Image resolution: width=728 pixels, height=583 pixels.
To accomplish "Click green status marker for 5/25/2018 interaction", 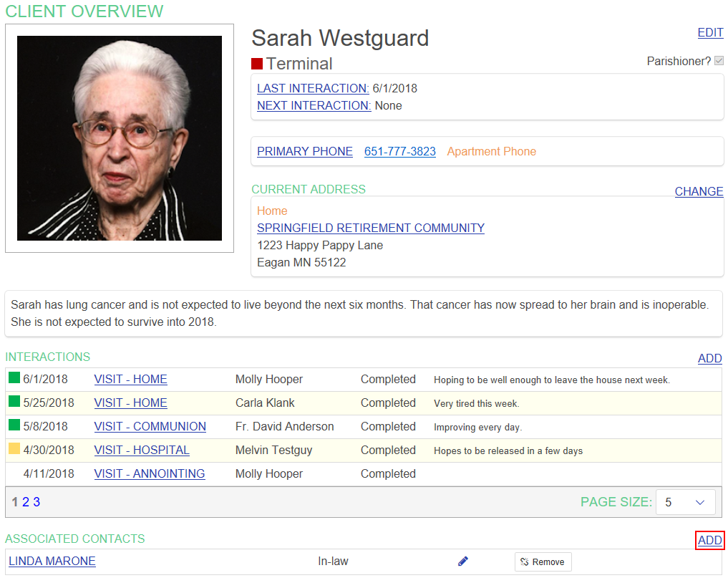I will point(14,402).
